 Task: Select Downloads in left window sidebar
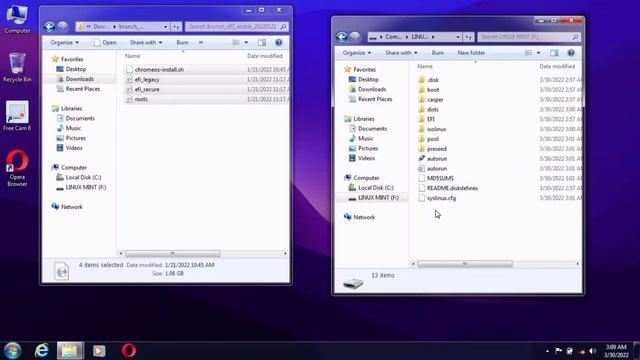point(80,79)
